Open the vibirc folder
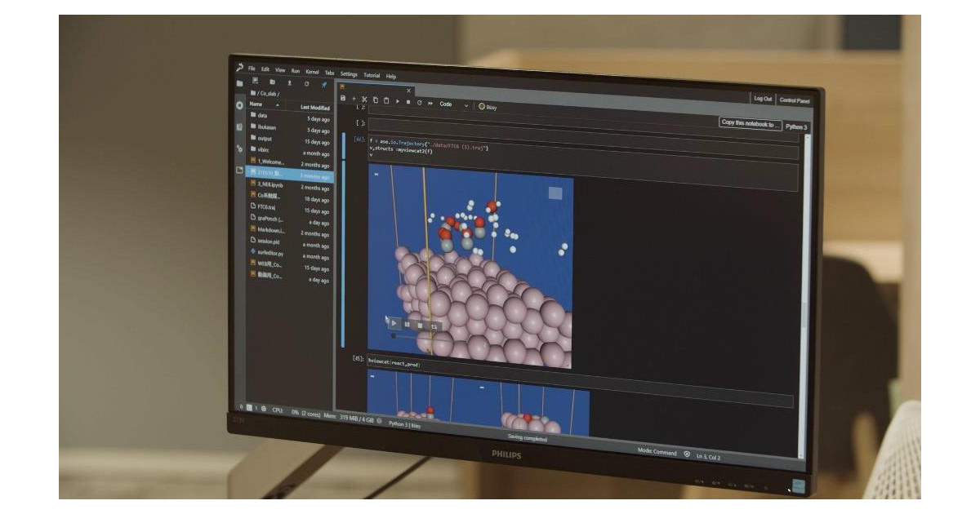This screenshot has width=980, height=514. [263, 150]
